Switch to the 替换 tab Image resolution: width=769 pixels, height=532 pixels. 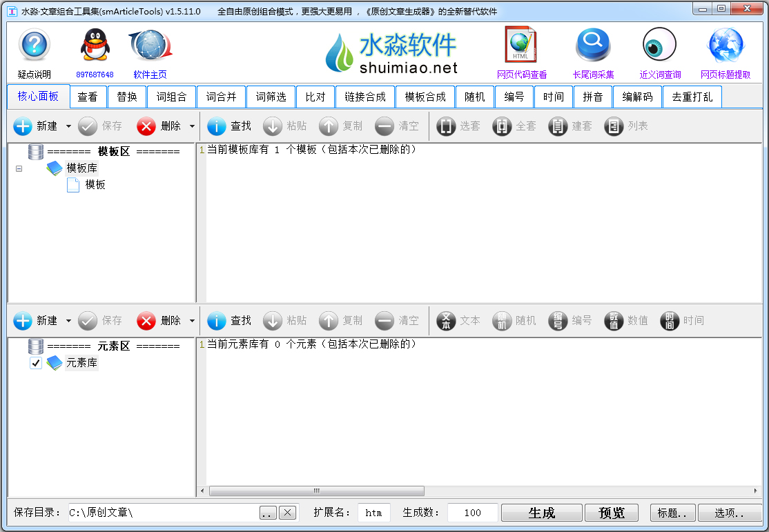pos(127,97)
